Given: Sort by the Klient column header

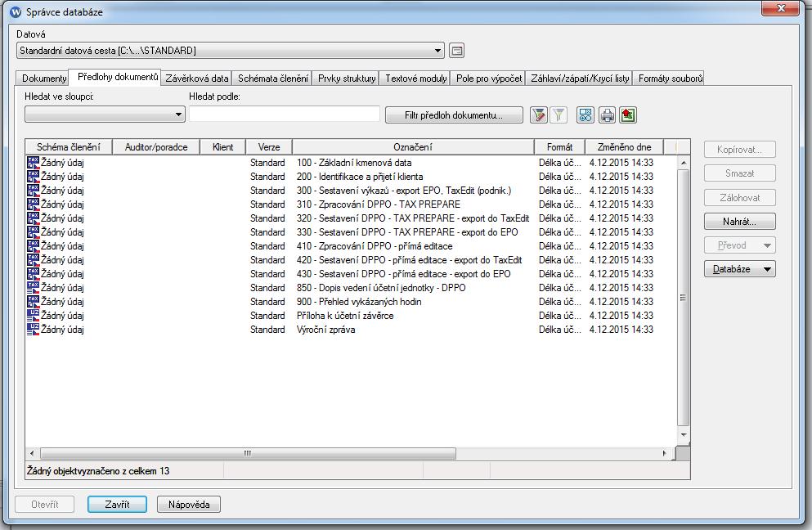Looking at the screenshot, I should [222, 147].
